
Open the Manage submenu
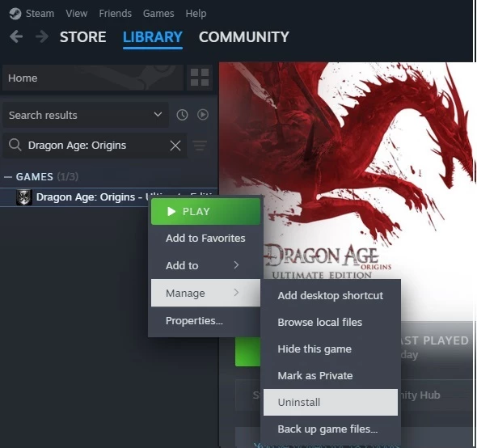[x=205, y=293]
